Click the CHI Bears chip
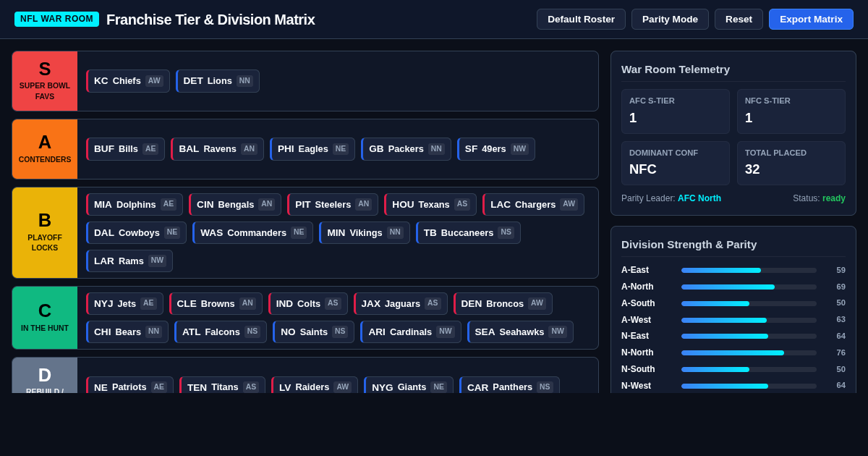The width and height of the screenshot is (868, 456). pyautogui.click(x=127, y=332)
